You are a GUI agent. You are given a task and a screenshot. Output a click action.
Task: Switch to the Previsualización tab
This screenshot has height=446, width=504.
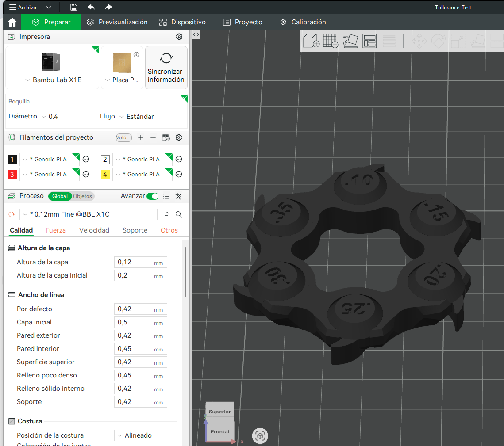coord(117,22)
